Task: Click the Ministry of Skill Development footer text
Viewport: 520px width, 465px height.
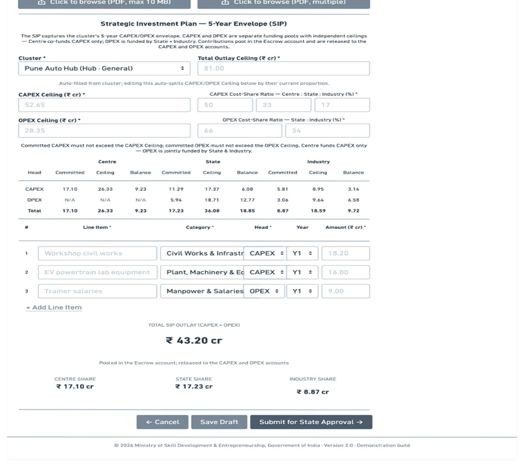Action: pyautogui.click(x=262, y=445)
